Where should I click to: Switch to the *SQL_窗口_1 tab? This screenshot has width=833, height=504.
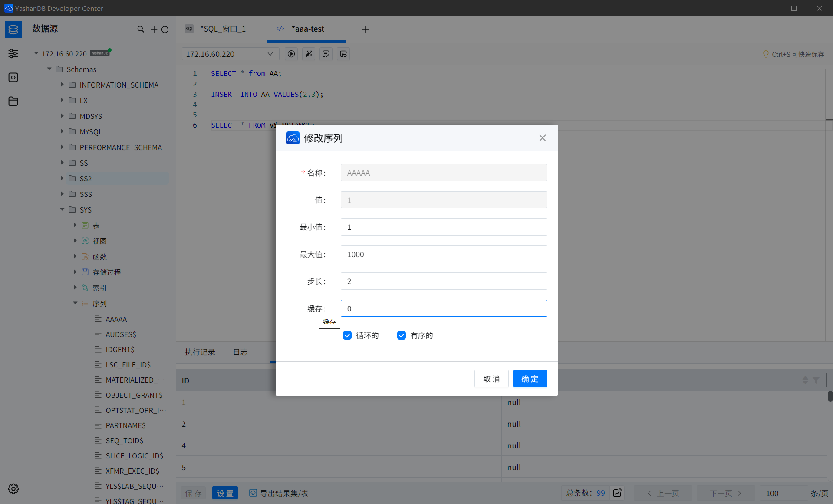pyautogui.click(x=223, y=29)
